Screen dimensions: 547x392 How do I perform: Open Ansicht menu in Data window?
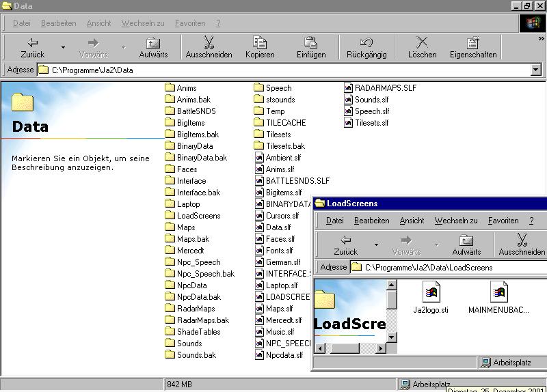coord(98,23)
